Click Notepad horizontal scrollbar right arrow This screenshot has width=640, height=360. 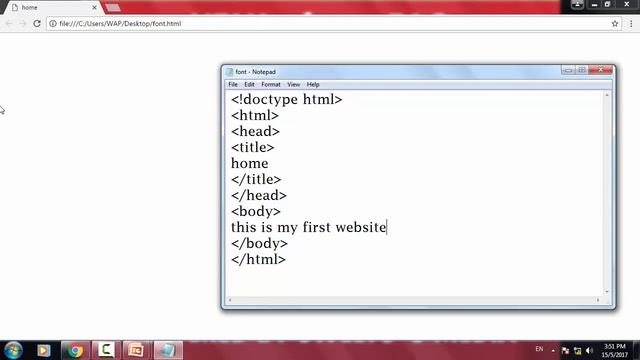click(x=598, y=300)
